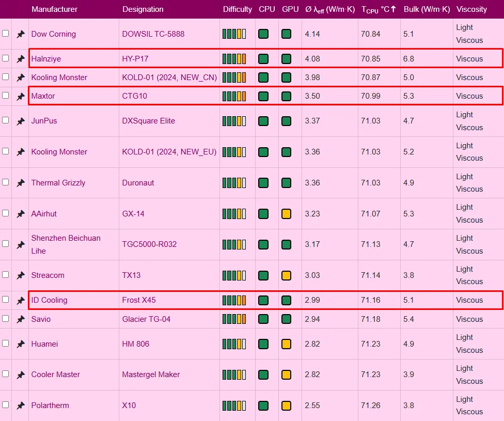The height and width of the screenshot is (421, 504).
Task: Open the Huamei manufacturer link
Action: click(x=44, y=344)
